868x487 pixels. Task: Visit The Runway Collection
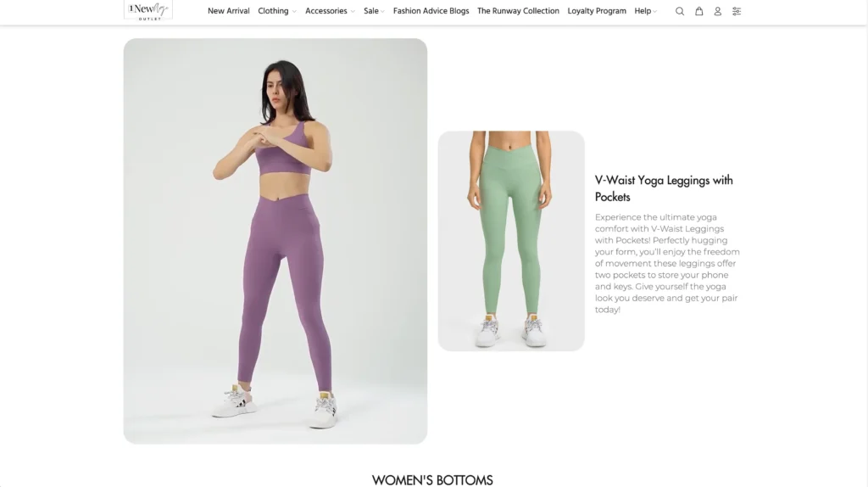[518, 11]
